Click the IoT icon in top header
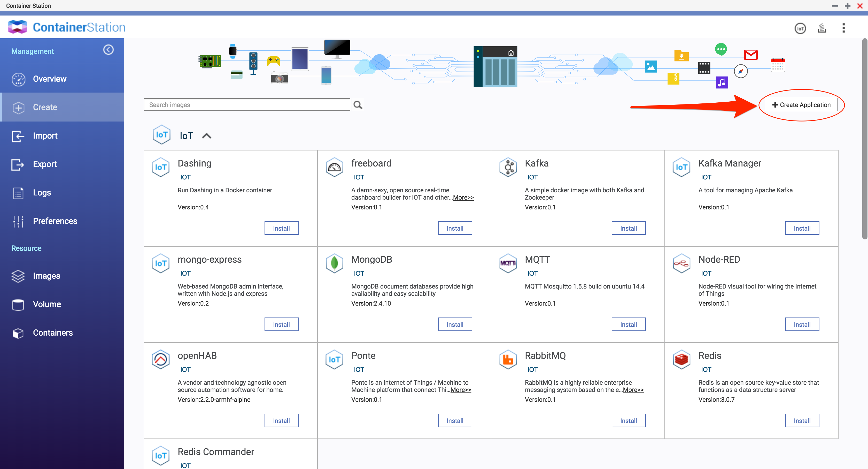The height and width of the screenshot is (469, 868). pyautogui.click(x=800, y=28)
